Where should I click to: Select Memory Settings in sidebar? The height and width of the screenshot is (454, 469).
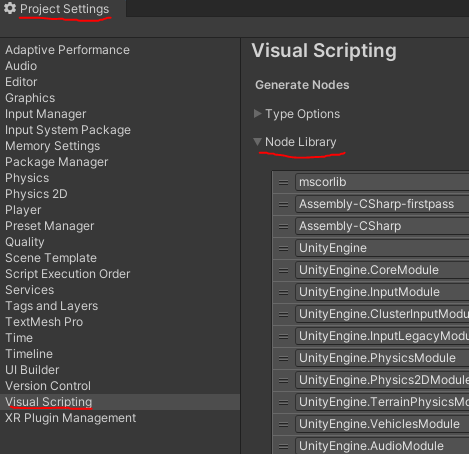coord(52,146)
